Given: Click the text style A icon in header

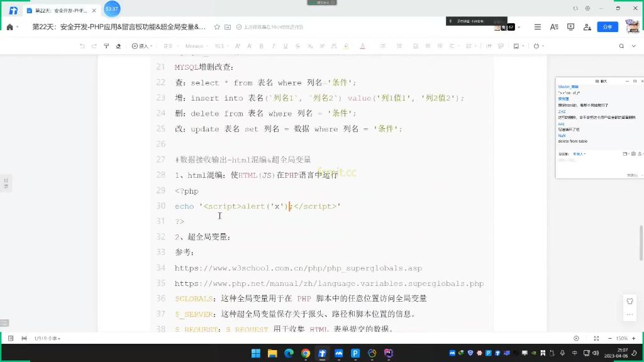Looking at the screenshot, I should coord(554,26).
